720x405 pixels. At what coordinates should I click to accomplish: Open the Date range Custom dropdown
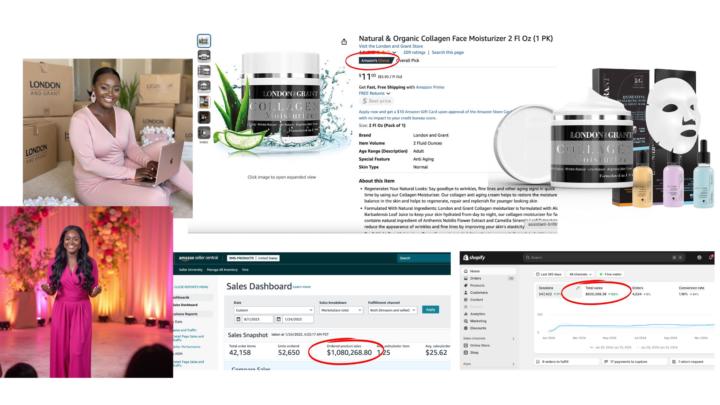click(x=274, y=310)
